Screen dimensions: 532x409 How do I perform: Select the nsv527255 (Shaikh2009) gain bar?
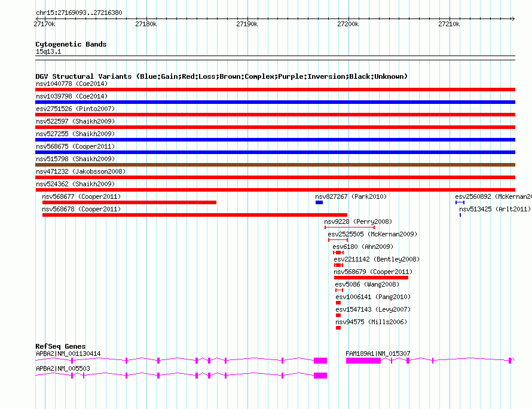point(275,140)
